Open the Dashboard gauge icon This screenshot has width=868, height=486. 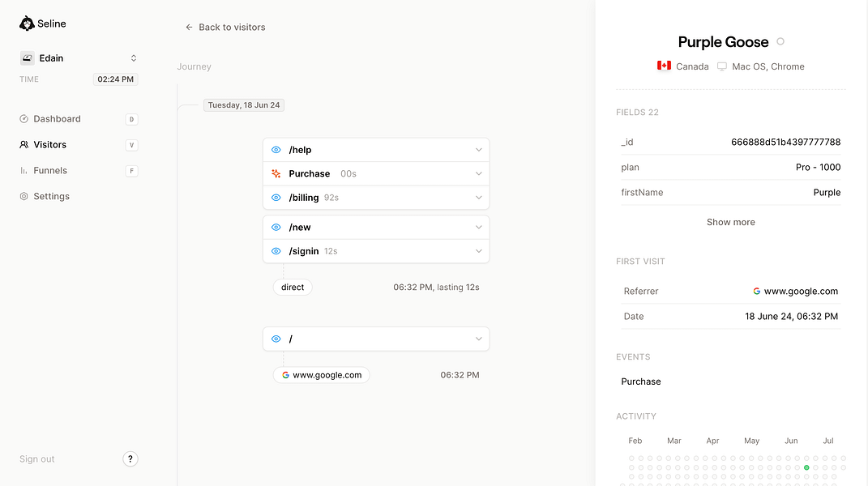(24, 119)
